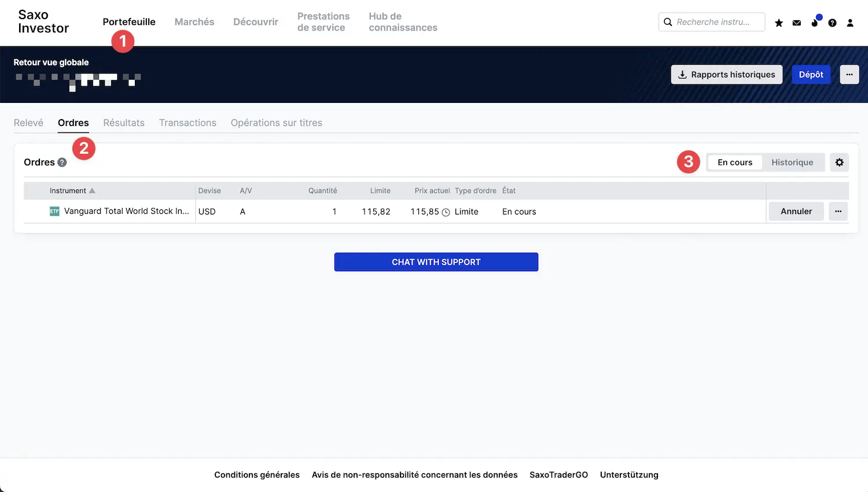Click the USD currency cell
Screen dimensions: 868x492
[x=207, y=212]
